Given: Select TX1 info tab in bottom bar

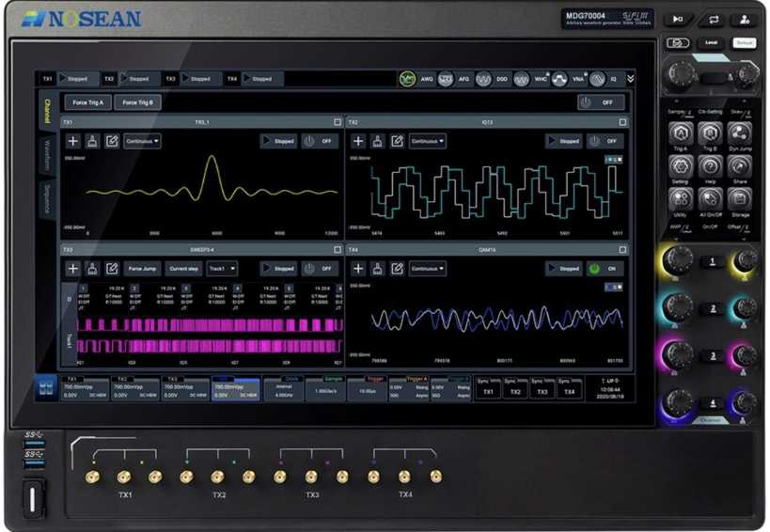Looking at the screenshot, I should (x=85, y=389).
